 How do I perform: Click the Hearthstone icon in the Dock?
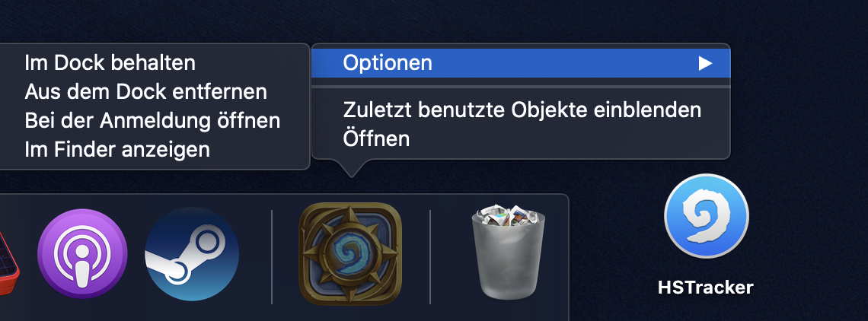(350, 254)
